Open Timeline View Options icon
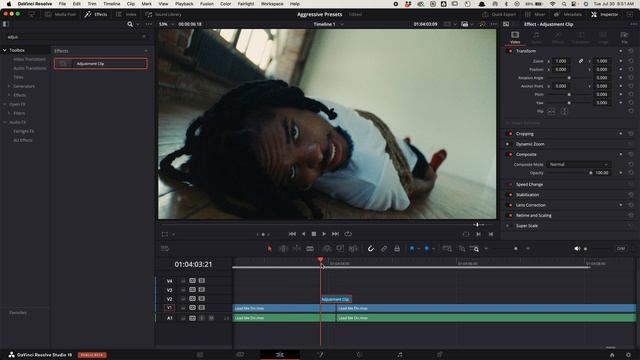The width and height of the screenshot is (640, 360). coord(165,249)
